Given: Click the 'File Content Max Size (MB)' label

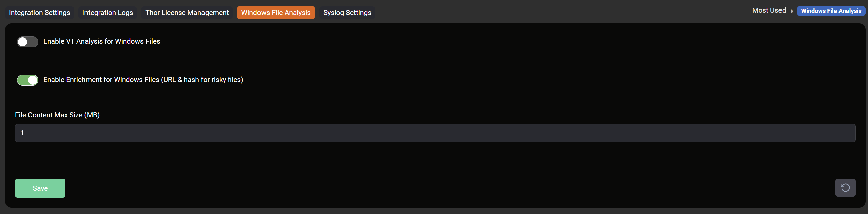Looking at the screenshot, I should (x=57, y=115).
